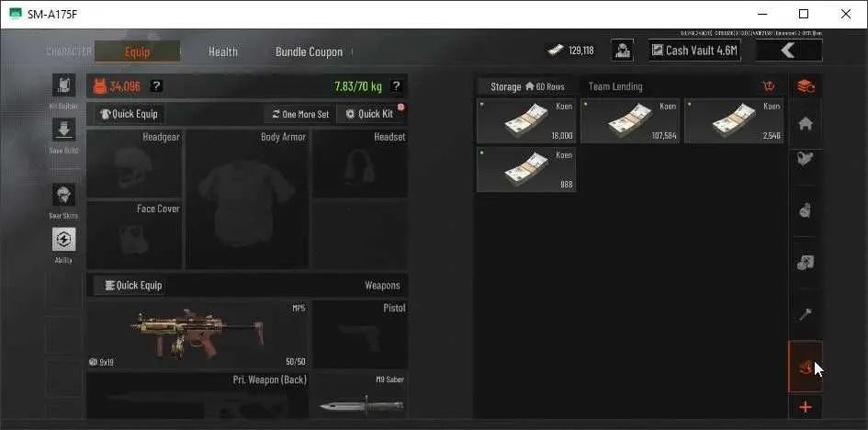
Task: Select the Pri. Weapon (Back) slot
Action: [x=197, y=396]
